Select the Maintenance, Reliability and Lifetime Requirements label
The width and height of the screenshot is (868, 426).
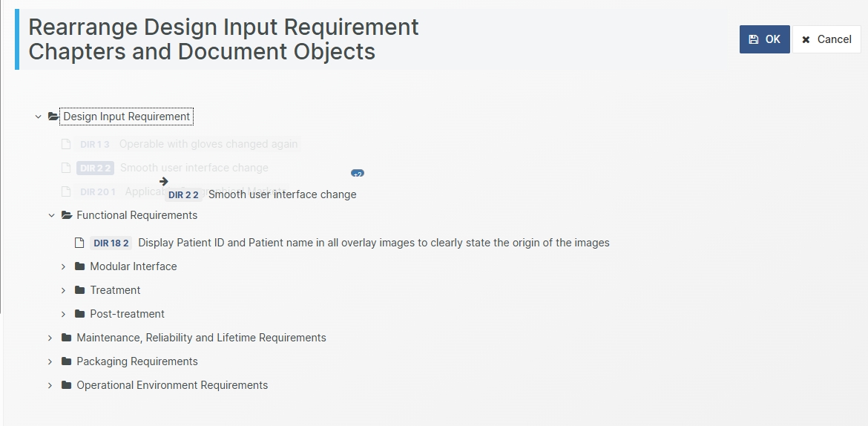coord(201,338)
